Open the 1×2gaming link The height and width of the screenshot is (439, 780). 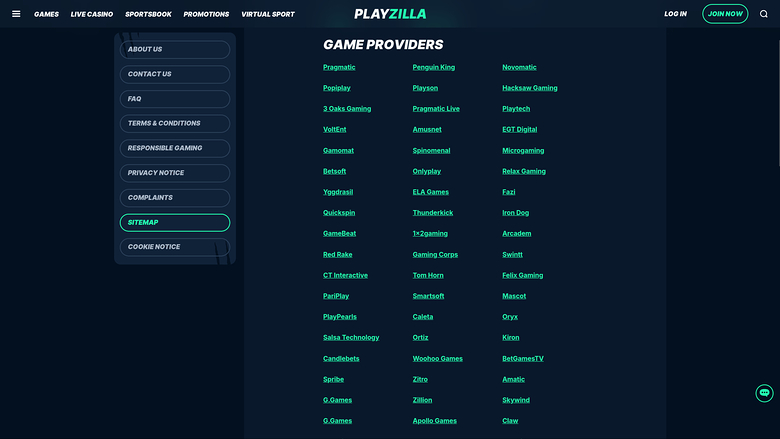(430, 234)
